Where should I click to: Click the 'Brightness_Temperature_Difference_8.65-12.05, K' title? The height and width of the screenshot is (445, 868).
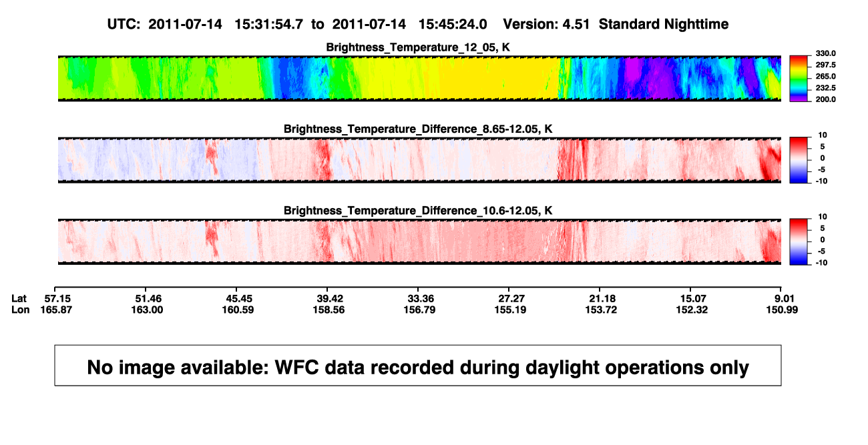click(418, 128)
